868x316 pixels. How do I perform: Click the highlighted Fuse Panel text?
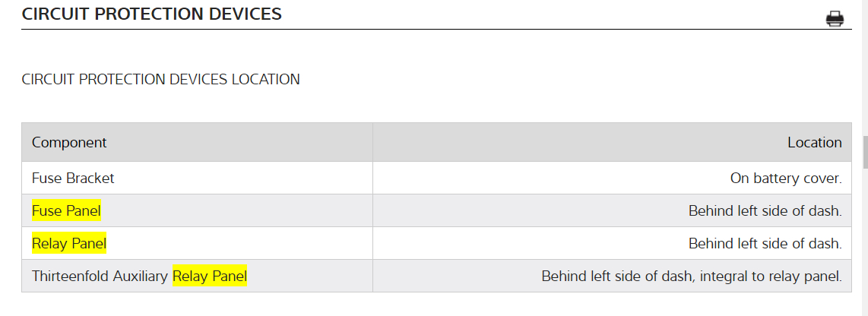(66, 211)
